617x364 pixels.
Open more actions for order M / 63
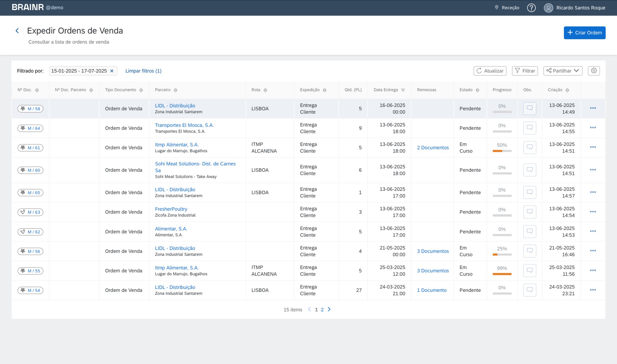point(593,212)
